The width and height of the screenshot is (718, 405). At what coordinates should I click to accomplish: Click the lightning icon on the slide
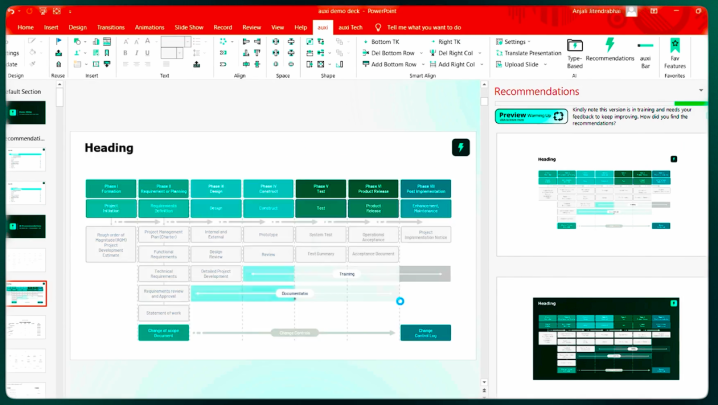coord(459,147)
